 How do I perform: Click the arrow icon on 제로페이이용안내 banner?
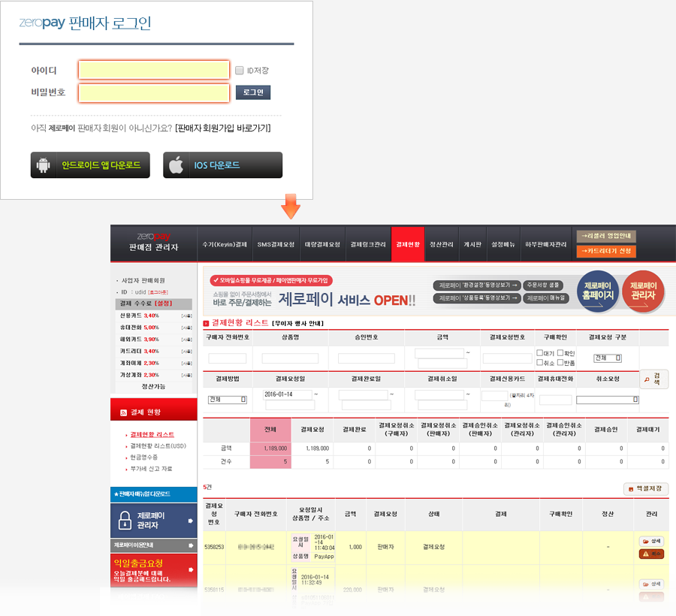191,545
